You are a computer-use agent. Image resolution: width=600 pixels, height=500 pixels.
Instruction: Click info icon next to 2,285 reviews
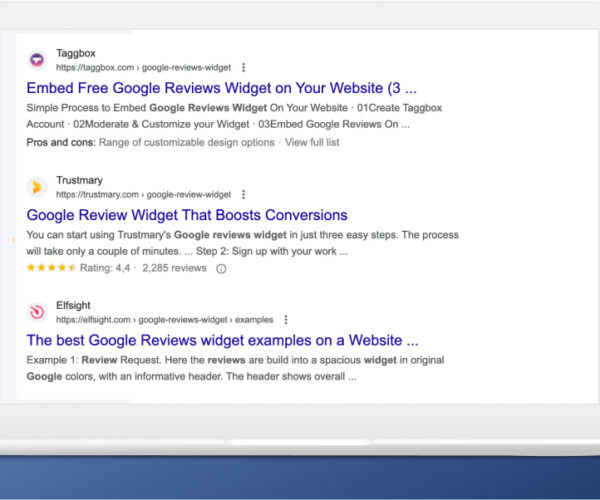click(221, 269)
